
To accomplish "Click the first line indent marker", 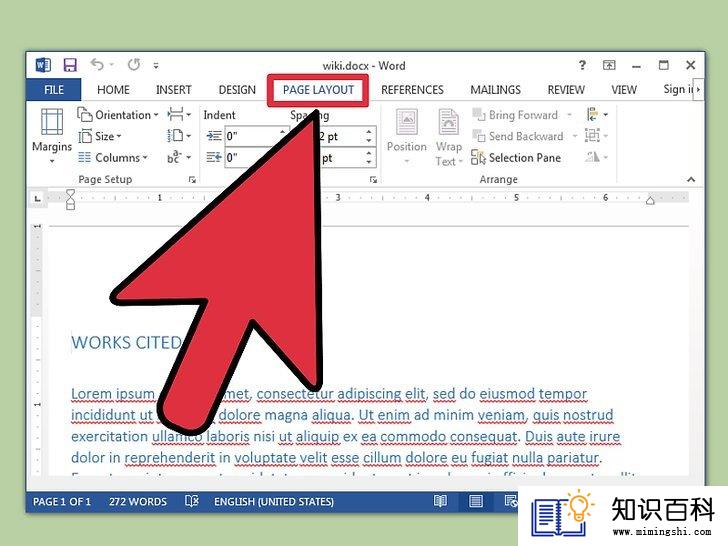I will [70, 194].
